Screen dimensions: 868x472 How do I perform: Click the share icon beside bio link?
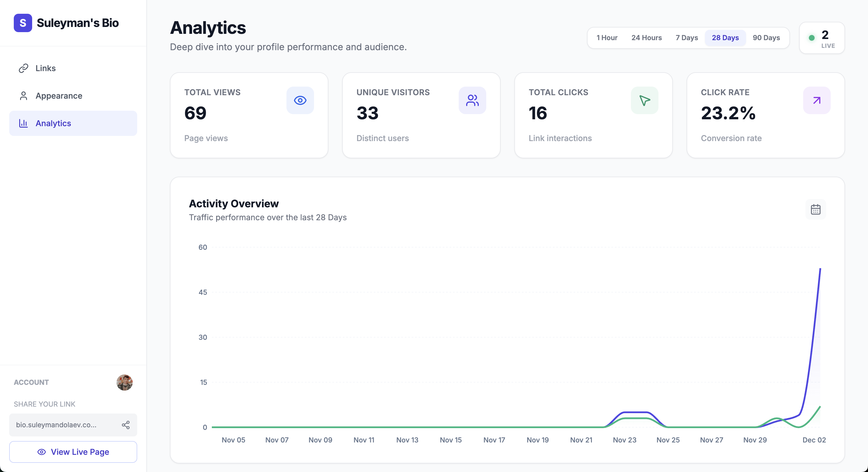pyautogui.click(x=126, y=425)
